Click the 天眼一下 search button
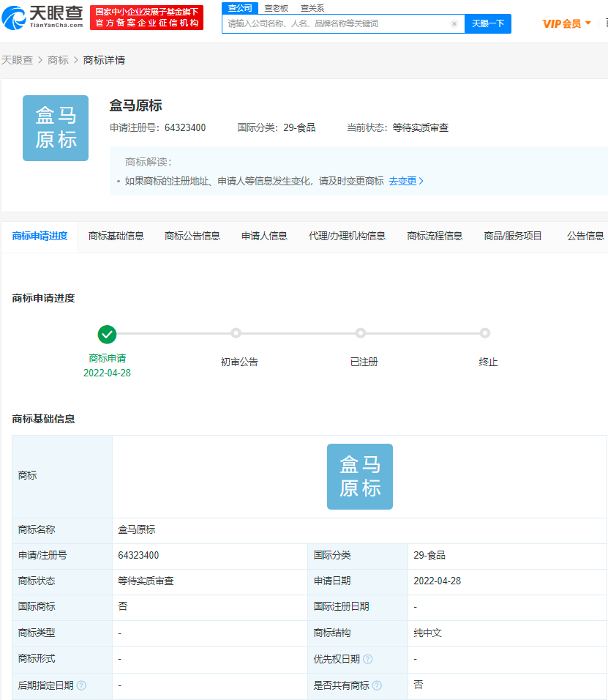The image size is (608, 700). click(488, 23)
